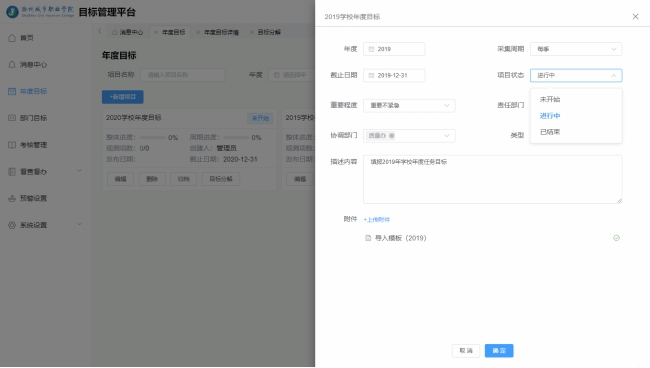This screenshot has width=650, height=368.
Task: Click the 督查督办 sidebar icon
Action: coord(12,172)
